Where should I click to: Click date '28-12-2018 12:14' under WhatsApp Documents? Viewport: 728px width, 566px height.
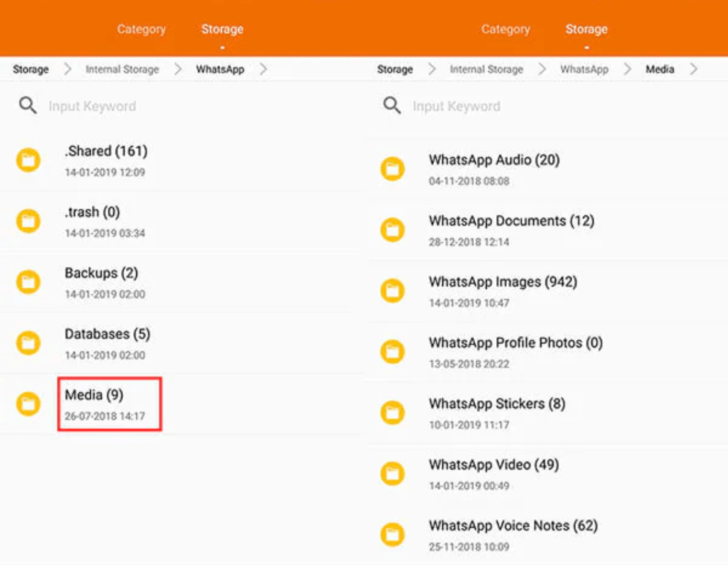tap(469, 242)
